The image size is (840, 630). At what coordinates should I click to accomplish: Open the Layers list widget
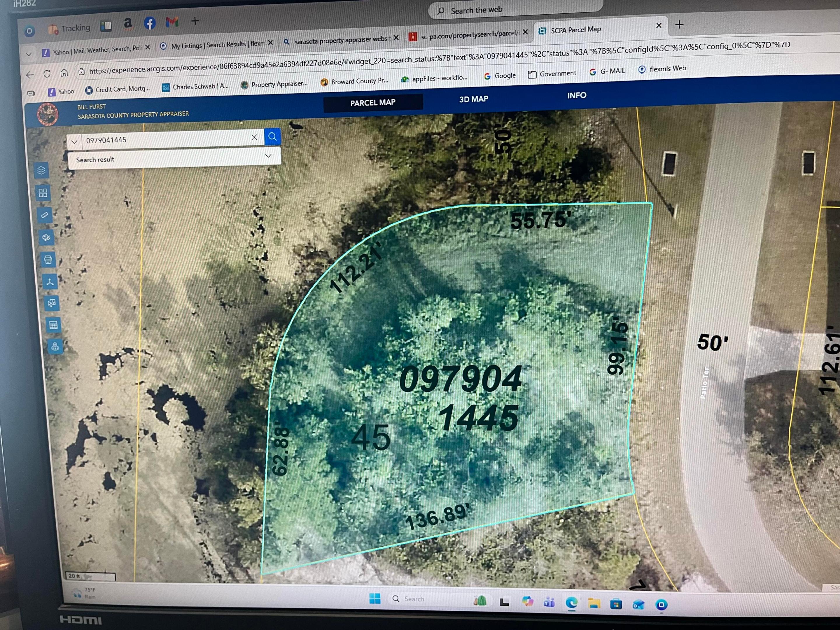point(41,171)
